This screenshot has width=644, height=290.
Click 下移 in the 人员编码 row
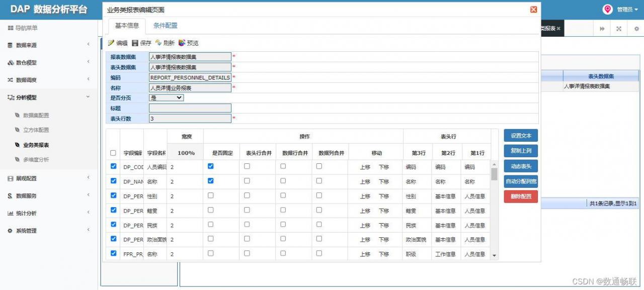coord(384,167)
